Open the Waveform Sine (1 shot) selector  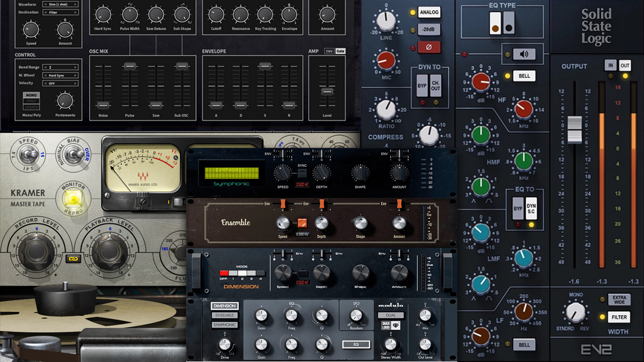60,4
